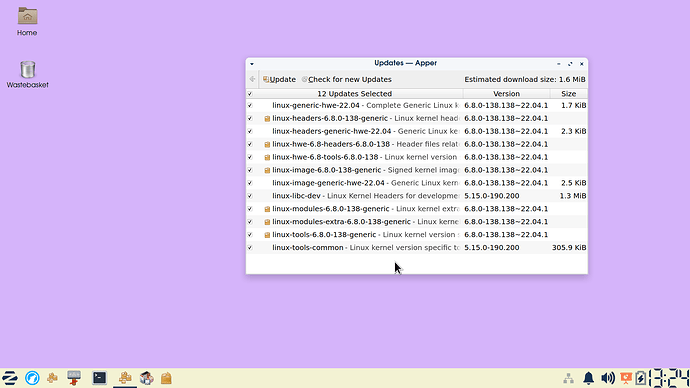Open the network connections tray icon

pos(569,378)
